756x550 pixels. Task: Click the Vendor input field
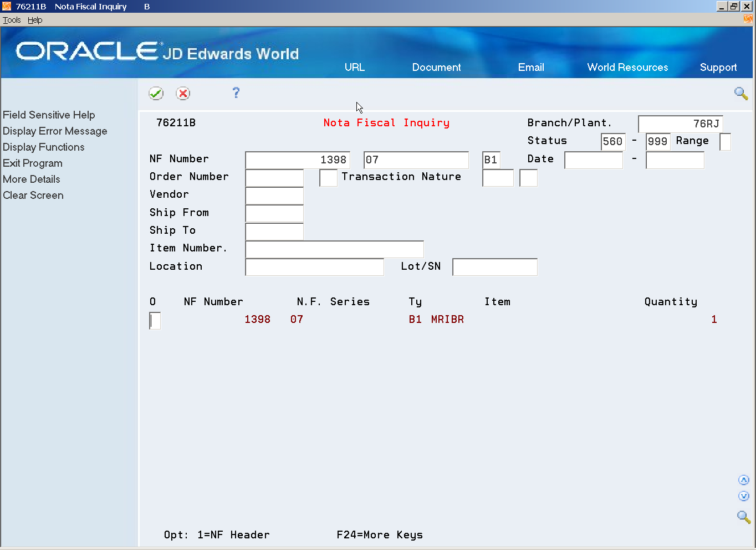(274, 196)
